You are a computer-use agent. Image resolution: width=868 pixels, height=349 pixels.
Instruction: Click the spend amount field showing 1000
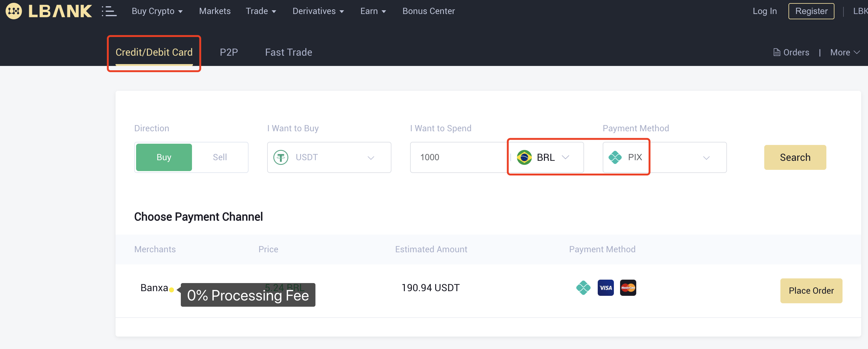pyautogui.click(x=459, y=157)
